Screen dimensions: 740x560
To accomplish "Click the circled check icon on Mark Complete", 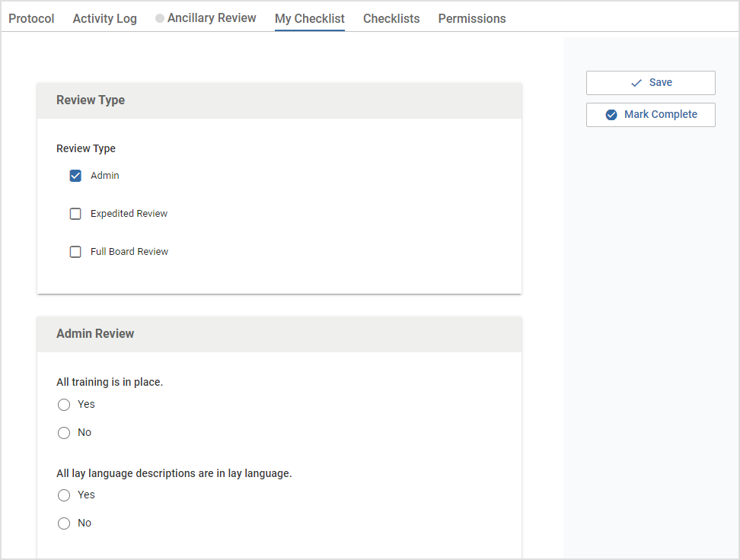I will (x=611, y=114).
